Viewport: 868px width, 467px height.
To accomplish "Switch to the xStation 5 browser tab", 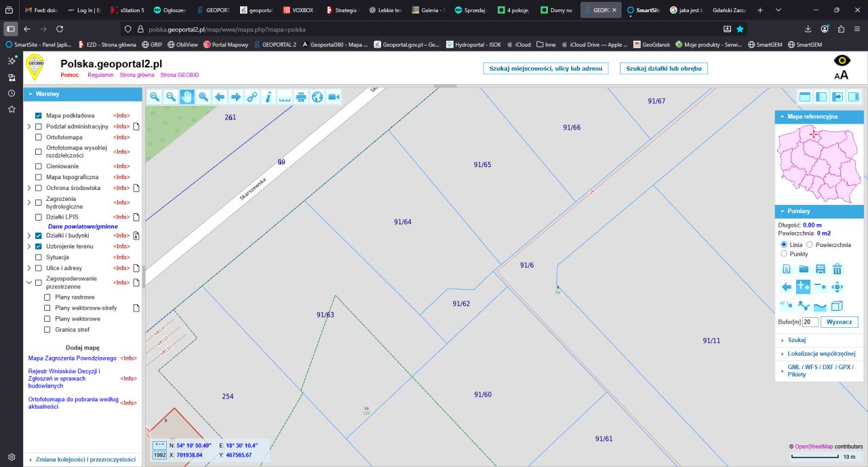I will pyautogui.click(x=127, y=10).
